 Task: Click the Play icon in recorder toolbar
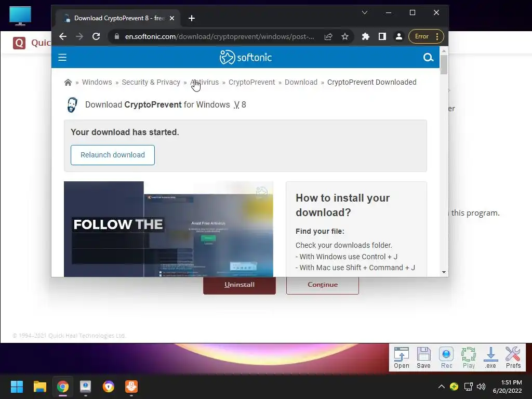469,357
